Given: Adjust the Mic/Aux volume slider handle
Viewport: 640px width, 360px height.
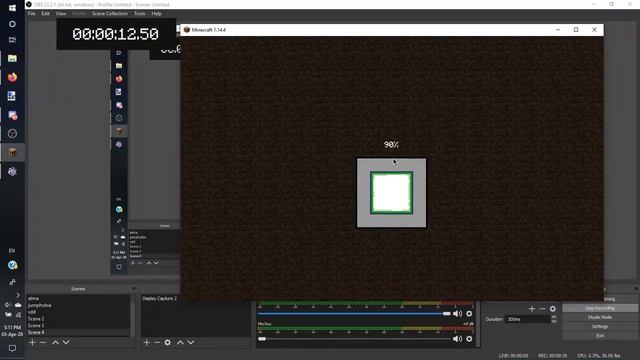Looking at the screenshot, I should pyautogui.click(x=262, y=339).
